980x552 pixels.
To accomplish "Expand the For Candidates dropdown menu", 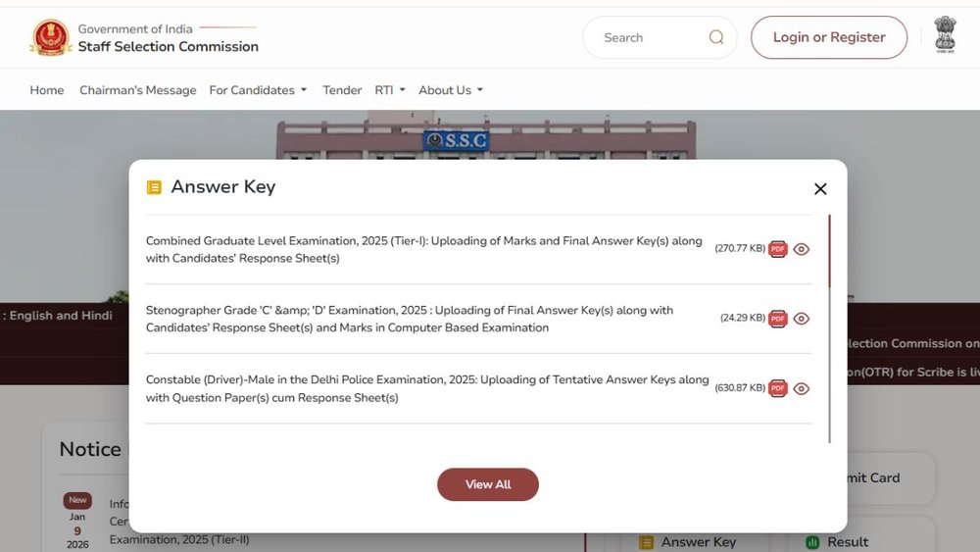I will click(x=258, y=90).
